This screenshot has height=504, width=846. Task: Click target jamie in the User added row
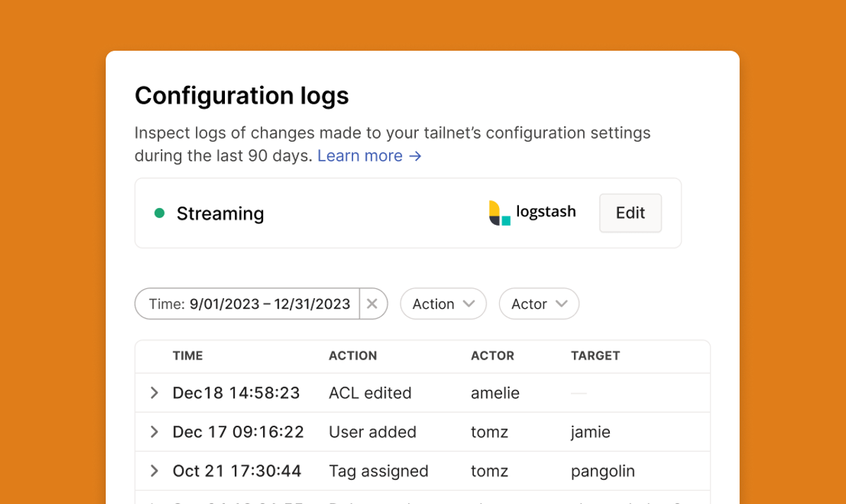point(591,432)
